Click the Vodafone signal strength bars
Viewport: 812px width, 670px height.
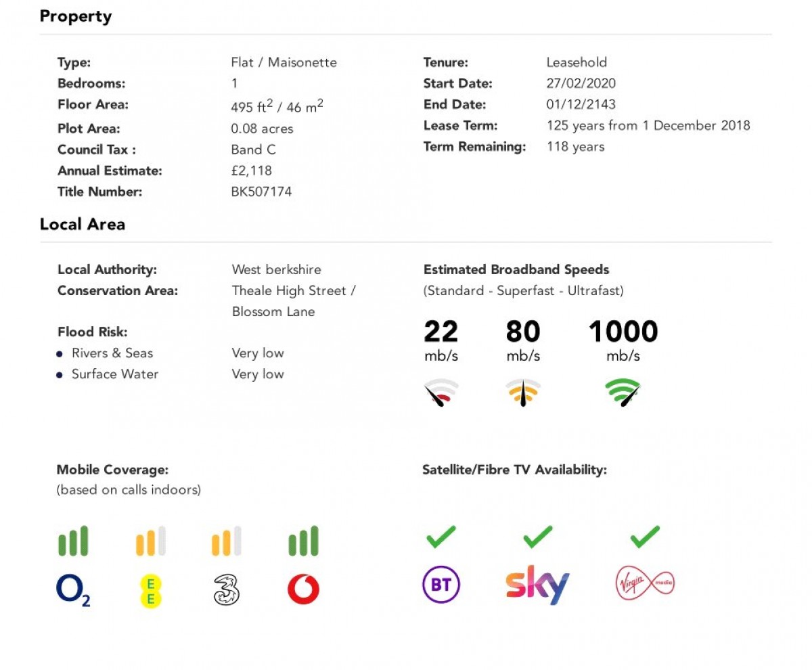(x=303, y=541)
